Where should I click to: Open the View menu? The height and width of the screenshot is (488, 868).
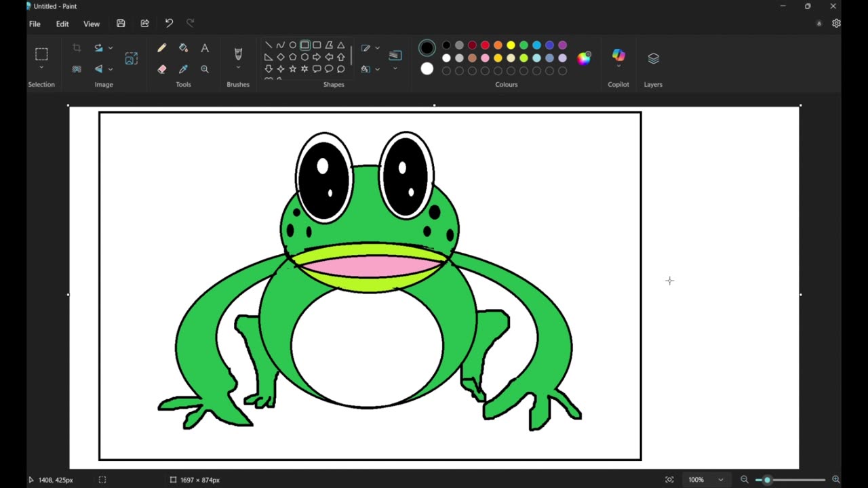pos(92,24)
